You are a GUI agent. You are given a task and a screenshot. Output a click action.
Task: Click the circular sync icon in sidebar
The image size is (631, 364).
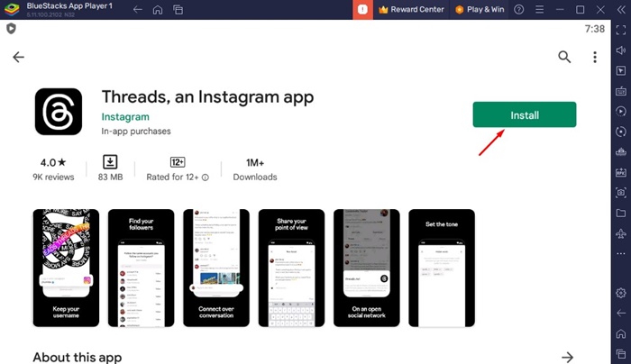[x=621, y=132]
